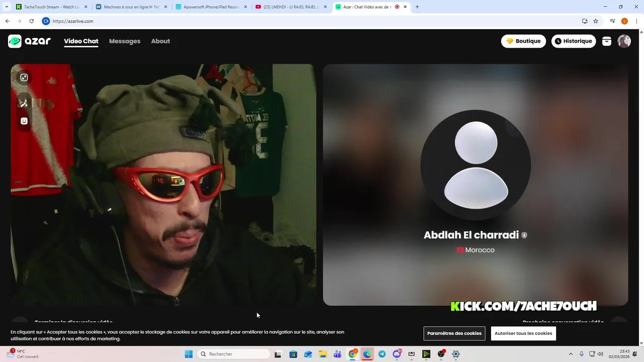
Task: Open the magic wand effects tool
Action: pos(24,103)
